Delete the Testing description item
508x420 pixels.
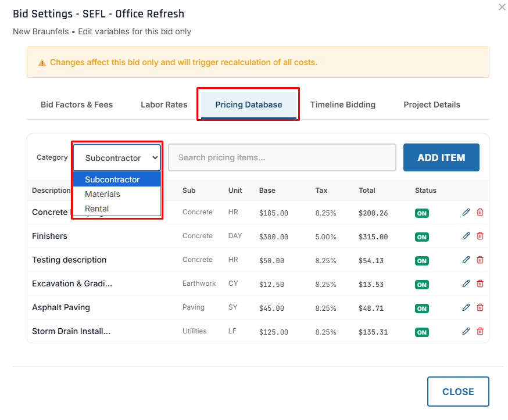click(x=480, y=260)
